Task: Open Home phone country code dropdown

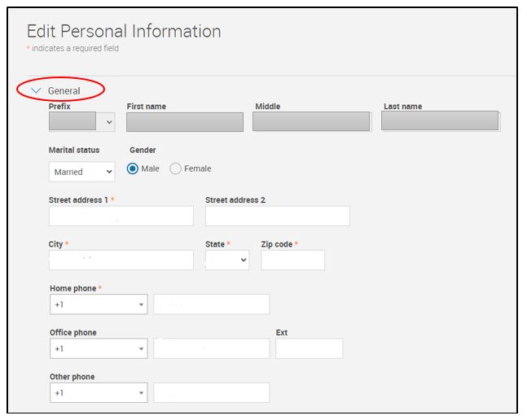Action: coord(99,304)
